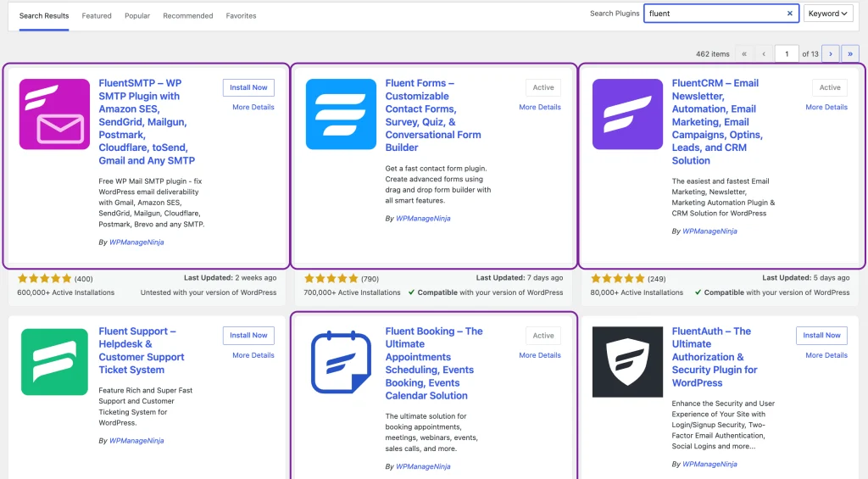Click "Last Updated: 7 days ago" text
This screenshot has height=479, width=868.
(x=520, y=278)
